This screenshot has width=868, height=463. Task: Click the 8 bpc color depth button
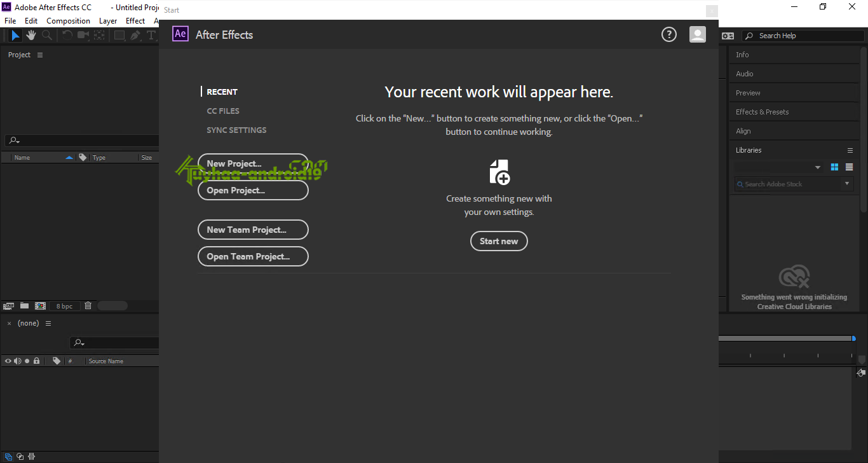coord(64,306)
